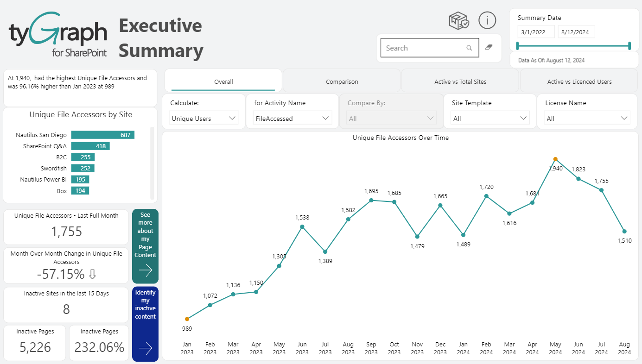The image size is (642, 364).
Task: Expand the Site Template dropdown
Action: point(490,119)
